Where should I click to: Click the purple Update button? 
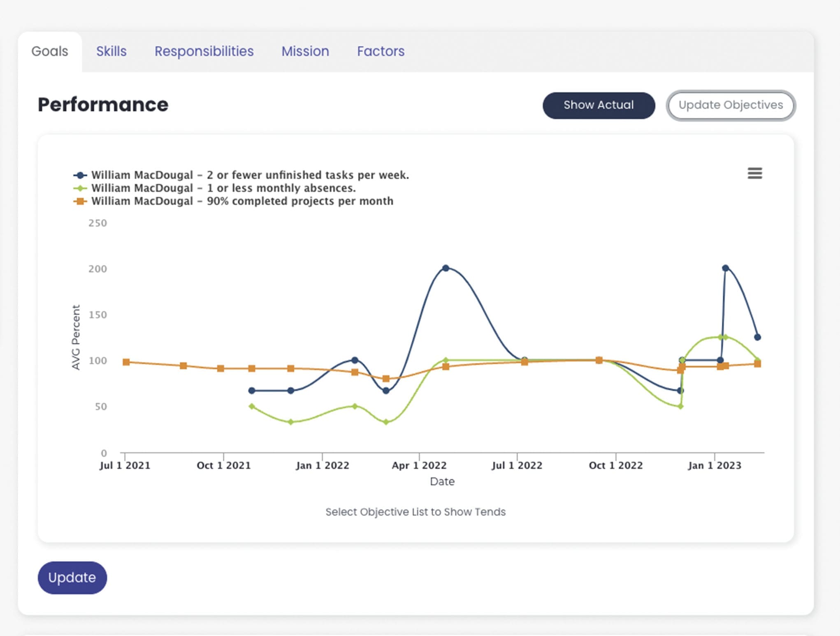pos(72,577)
